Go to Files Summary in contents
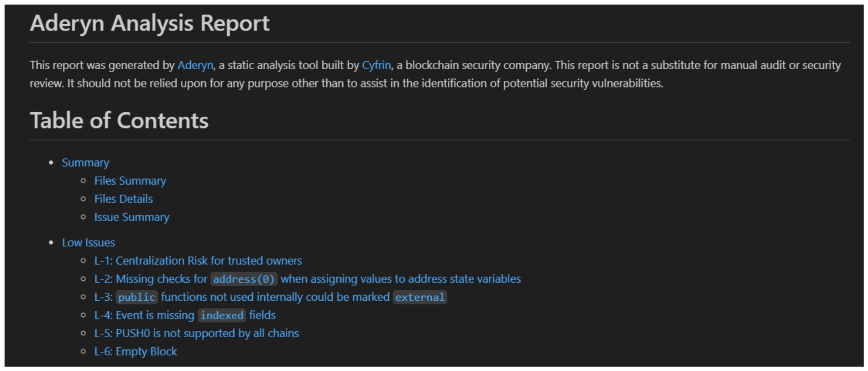868x371 pixels. click(130, 181)
